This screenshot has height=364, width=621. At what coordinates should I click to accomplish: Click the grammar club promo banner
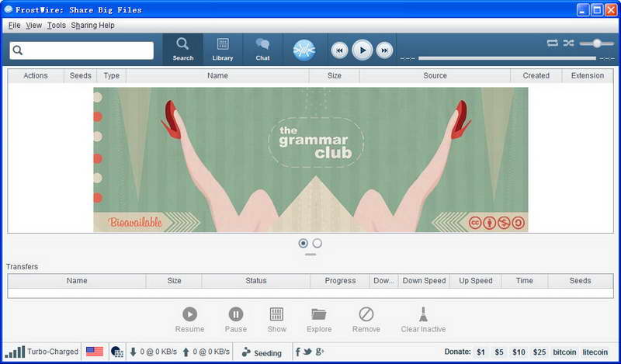tap(310, 160)
